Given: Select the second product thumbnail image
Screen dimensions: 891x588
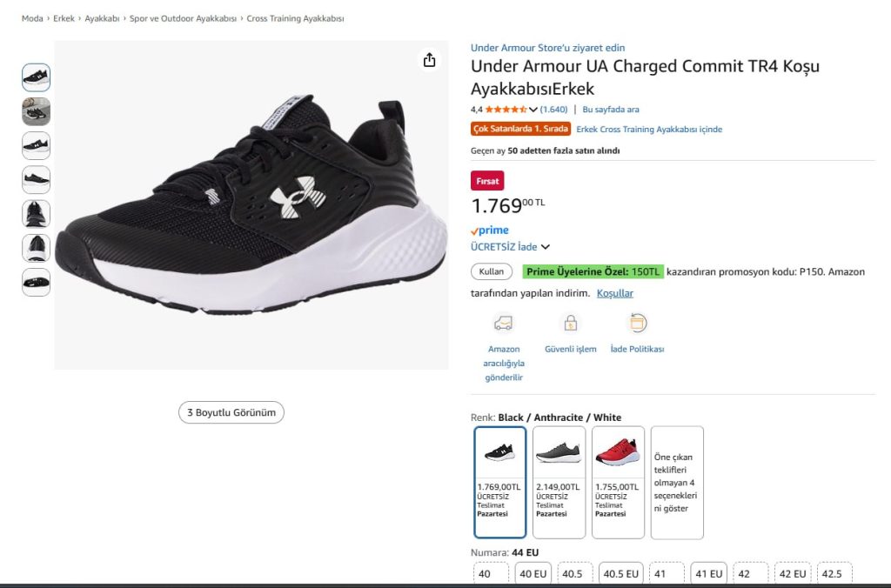Looking at the screenshot, I should pos(36,111).
